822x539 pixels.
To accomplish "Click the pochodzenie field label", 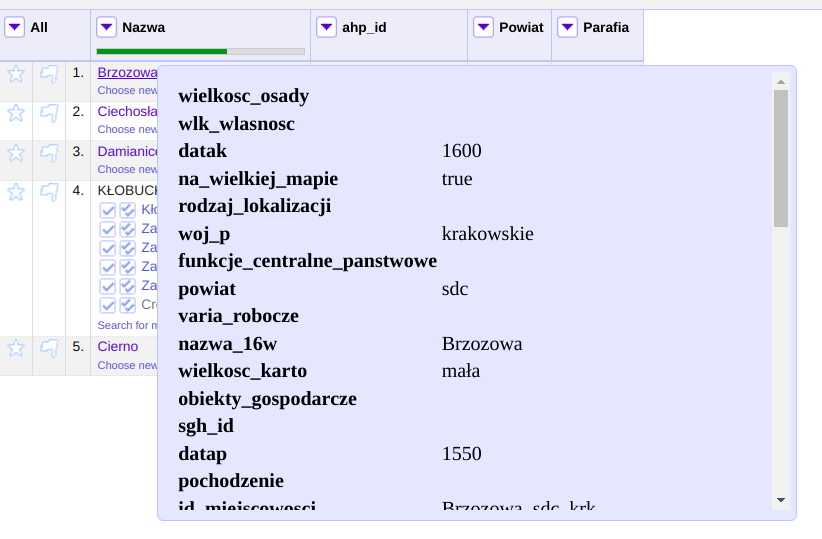I will click(231, 481).
